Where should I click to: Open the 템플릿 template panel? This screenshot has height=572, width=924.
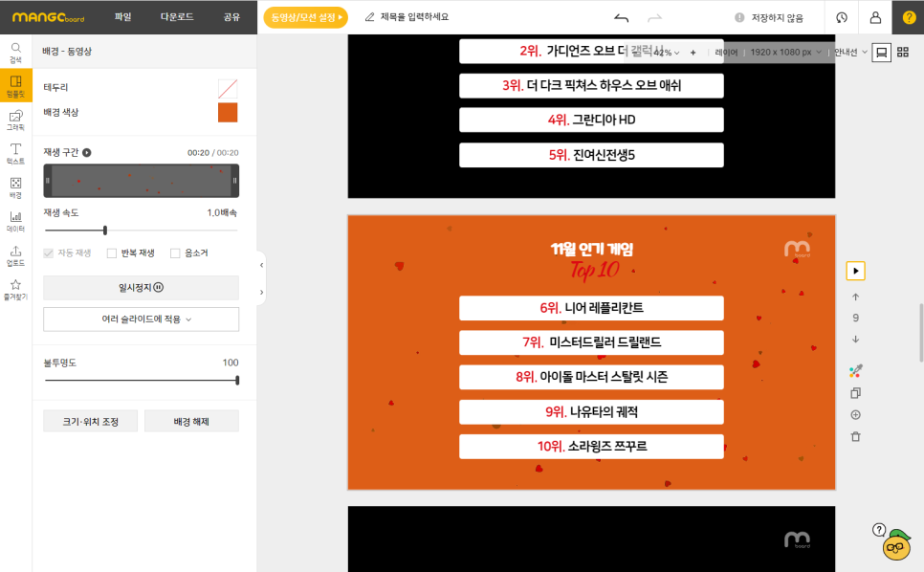pyautogui.click(x=16, y=85)
